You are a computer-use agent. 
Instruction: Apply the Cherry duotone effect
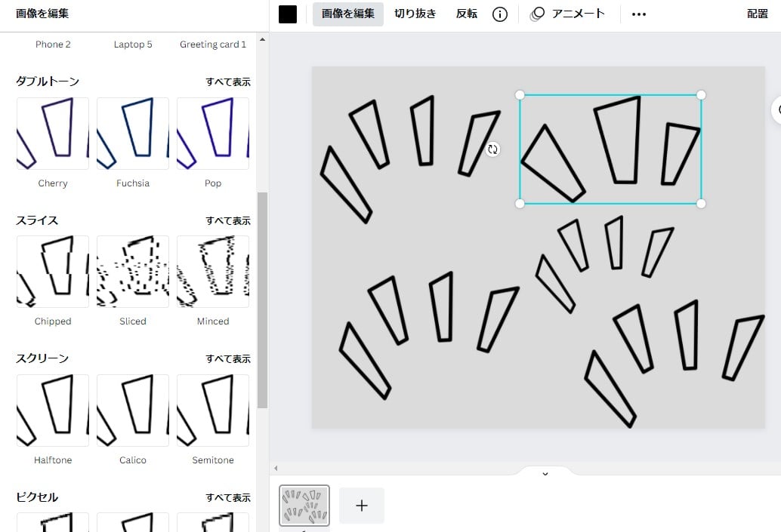pos(53,134)
